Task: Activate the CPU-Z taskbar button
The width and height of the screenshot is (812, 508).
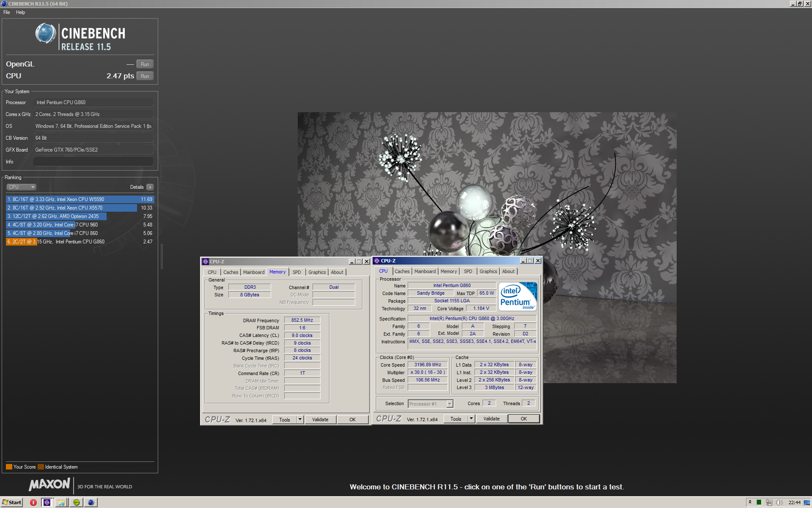Action: [47, 502]
